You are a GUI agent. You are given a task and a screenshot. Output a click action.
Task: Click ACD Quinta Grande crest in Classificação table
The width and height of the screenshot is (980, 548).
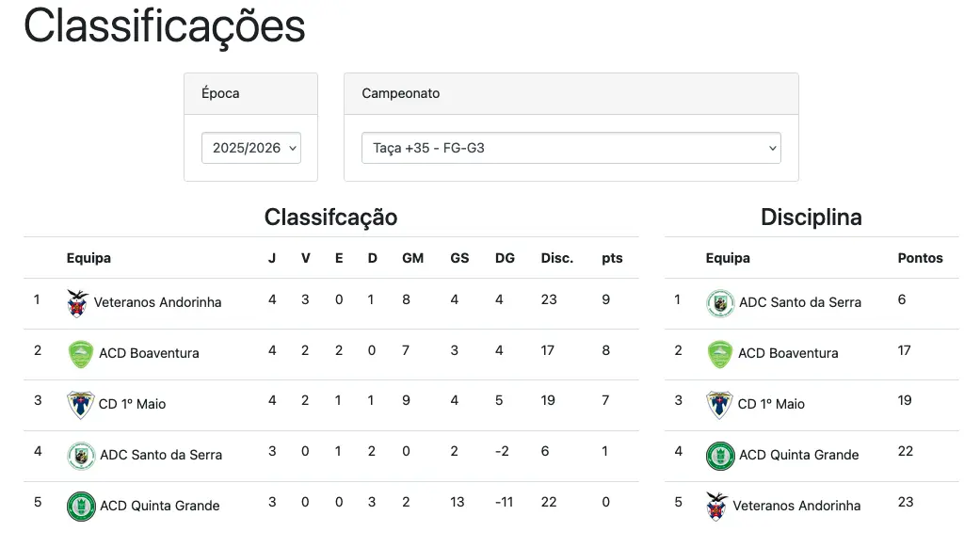[81, 506]
